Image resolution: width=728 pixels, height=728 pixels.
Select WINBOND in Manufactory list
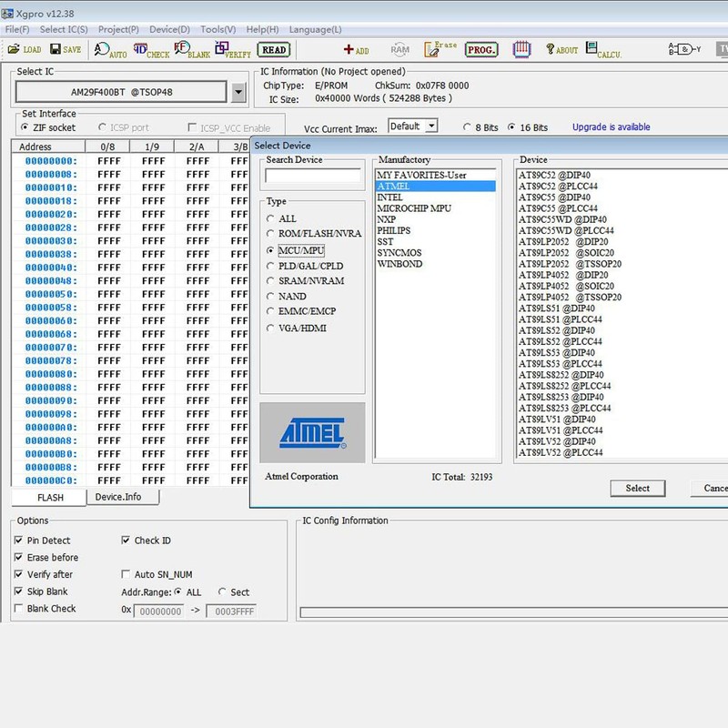point(436,264)
